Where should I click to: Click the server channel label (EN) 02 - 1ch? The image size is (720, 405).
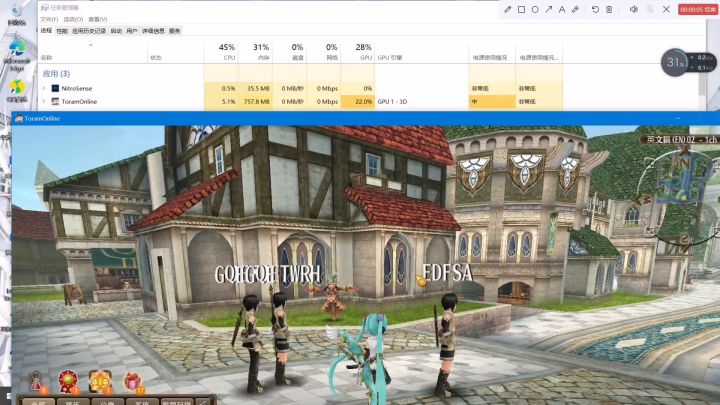tap(679, 139)
